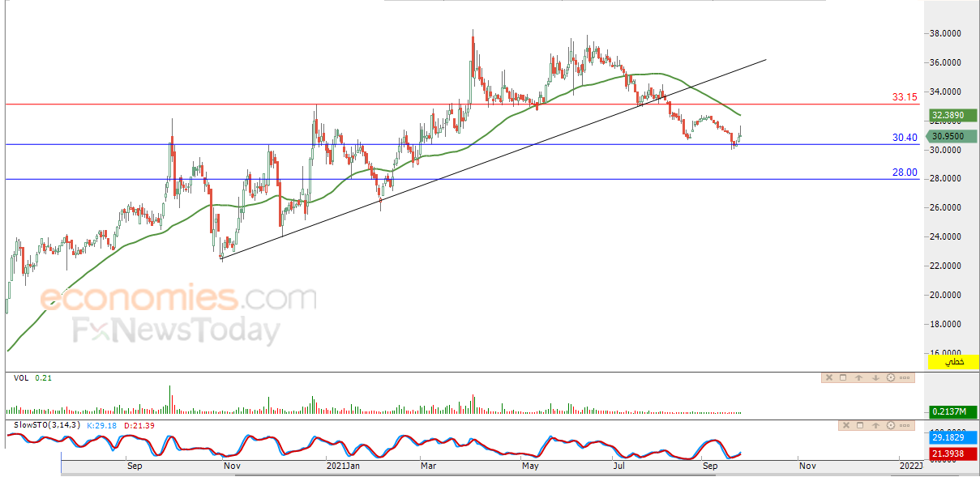Select the 28.00 support level label
Screen dimensions: 980x477
[x=905, y=172]
